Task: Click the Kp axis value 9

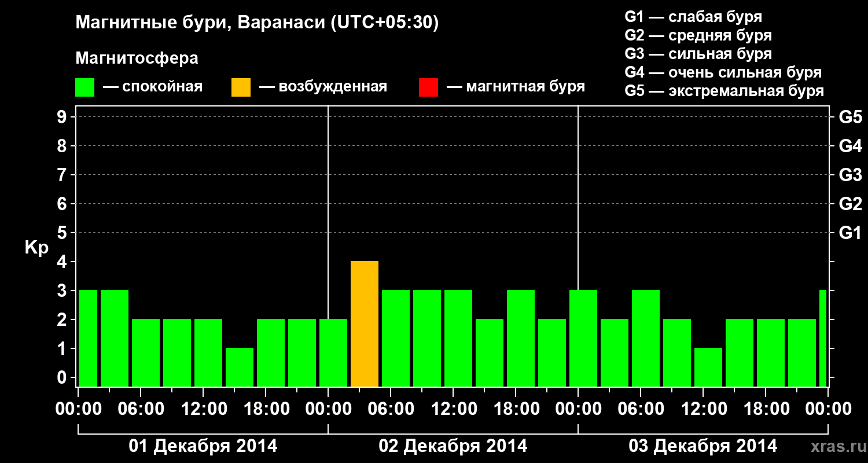Action: (63, 117)
